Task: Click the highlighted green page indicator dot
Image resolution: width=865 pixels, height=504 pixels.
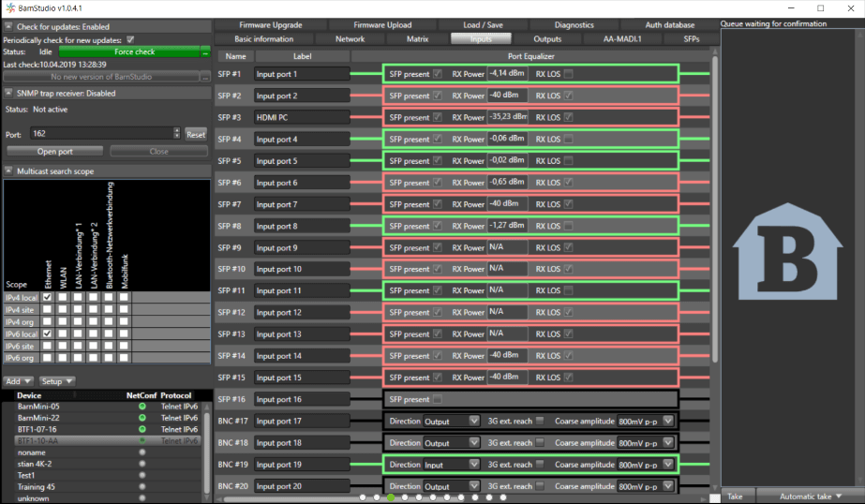Action: click(x=391, y=498)
